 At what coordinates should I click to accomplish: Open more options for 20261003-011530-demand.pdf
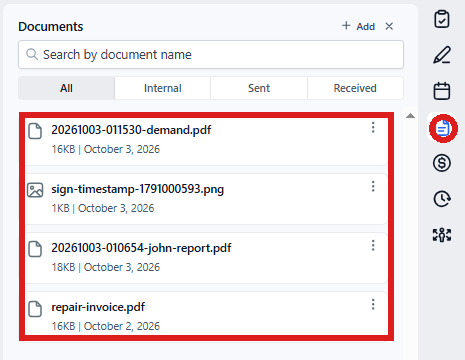click(x=373, y=127)
